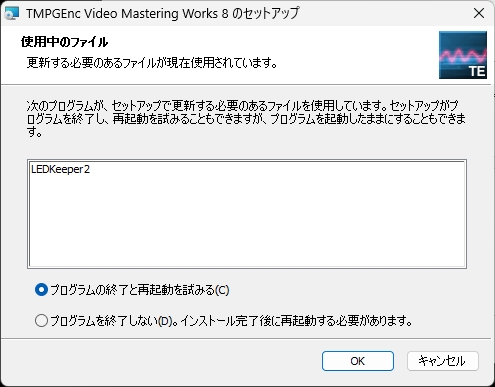Viewport: 495px width, 387px height.
Task: Click empty space inside the program list box
Action: click(x=247, y=223)
